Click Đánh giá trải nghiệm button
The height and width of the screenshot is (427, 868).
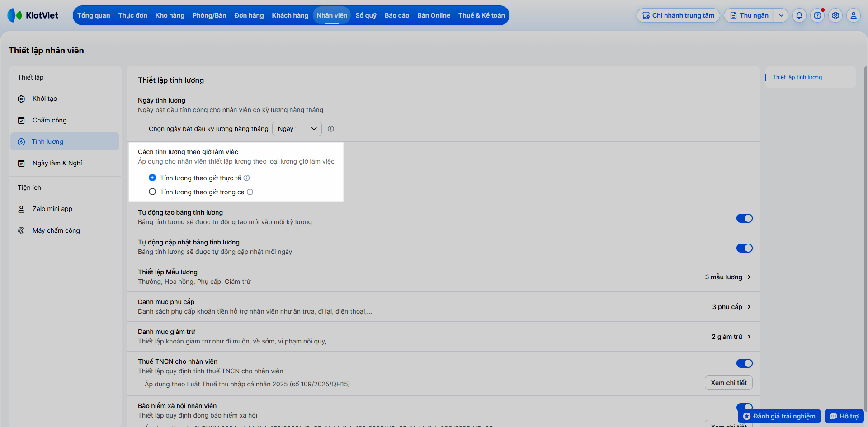pos(779,416)
